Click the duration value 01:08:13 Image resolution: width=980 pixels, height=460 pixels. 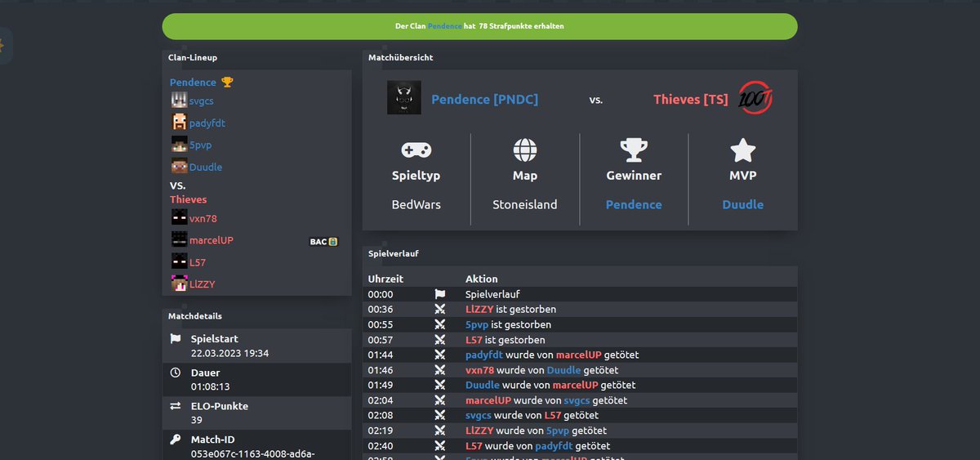(x=212, y=387)
